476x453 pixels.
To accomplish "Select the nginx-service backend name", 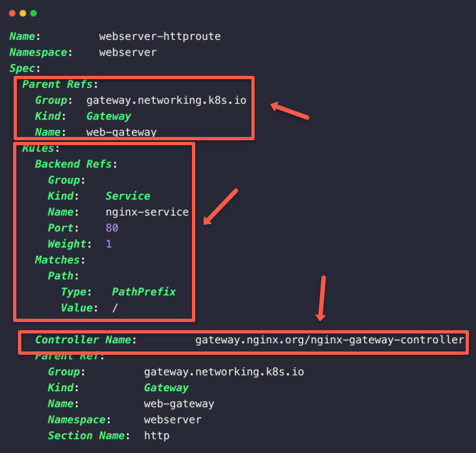I will coord(147,212).
